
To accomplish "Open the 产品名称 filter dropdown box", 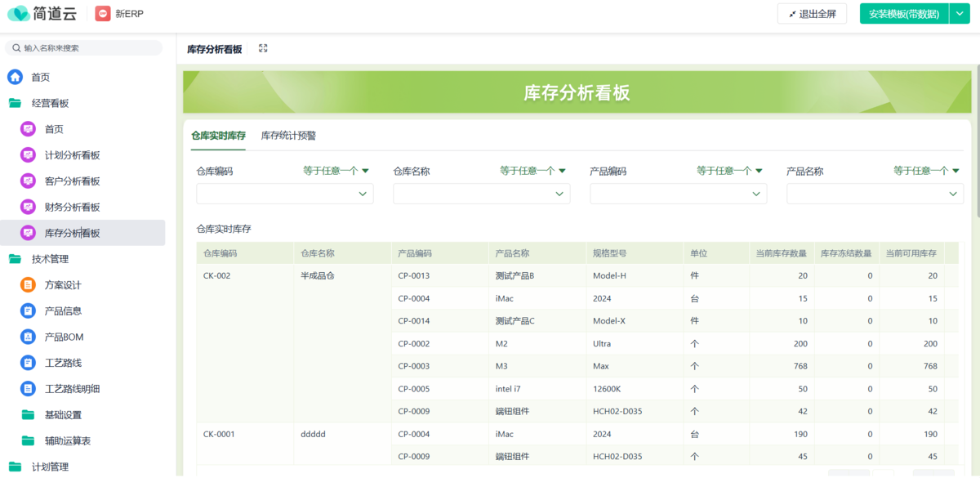I will click(875, 194).
